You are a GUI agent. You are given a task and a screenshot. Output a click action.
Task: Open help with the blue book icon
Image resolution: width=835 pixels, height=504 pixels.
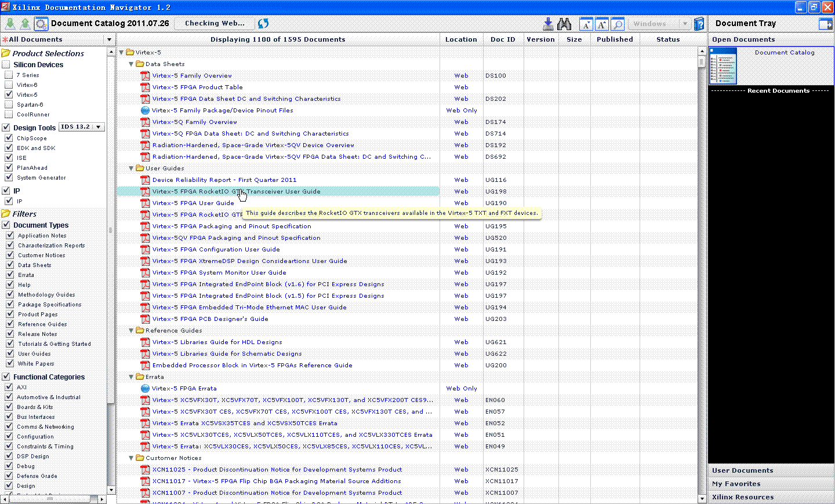(x=699, y=24)
